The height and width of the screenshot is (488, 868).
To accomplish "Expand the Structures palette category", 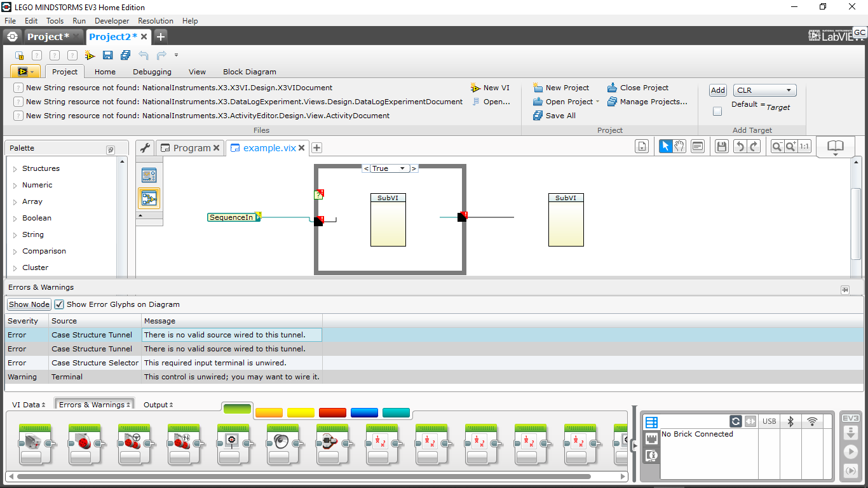I will coord(15,169).
